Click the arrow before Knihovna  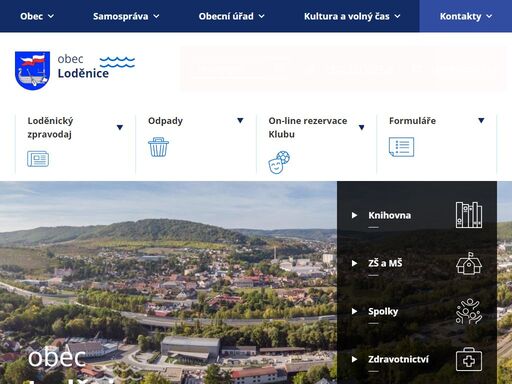click(x=354, y=215)
